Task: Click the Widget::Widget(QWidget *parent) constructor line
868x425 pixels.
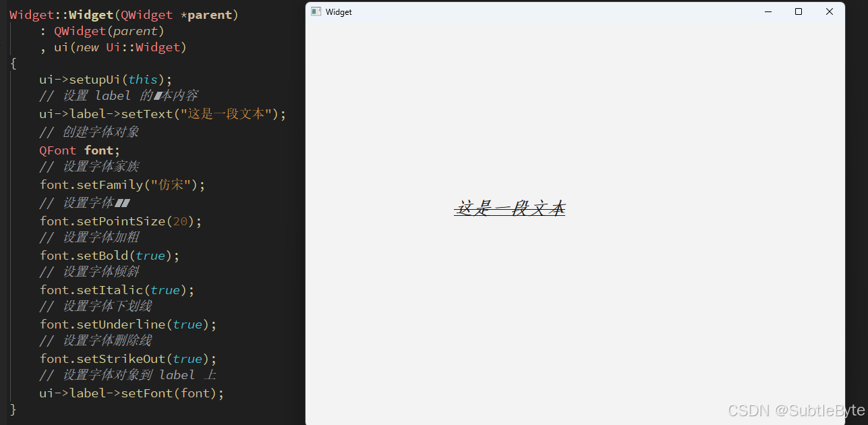Action: (124, 15)
